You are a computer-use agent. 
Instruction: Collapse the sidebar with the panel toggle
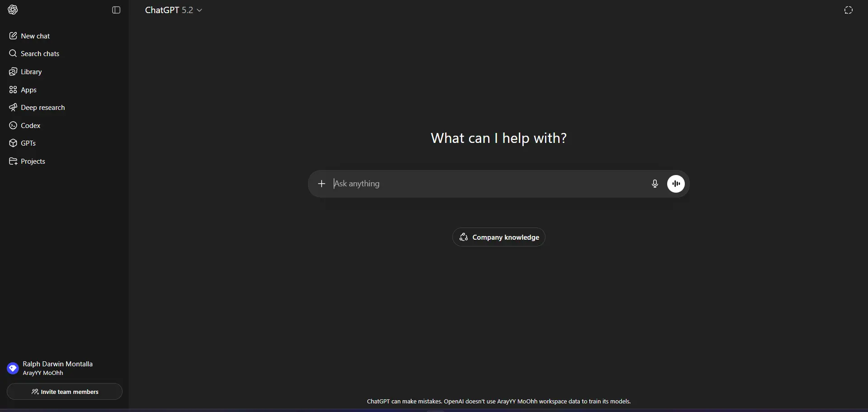116,10
